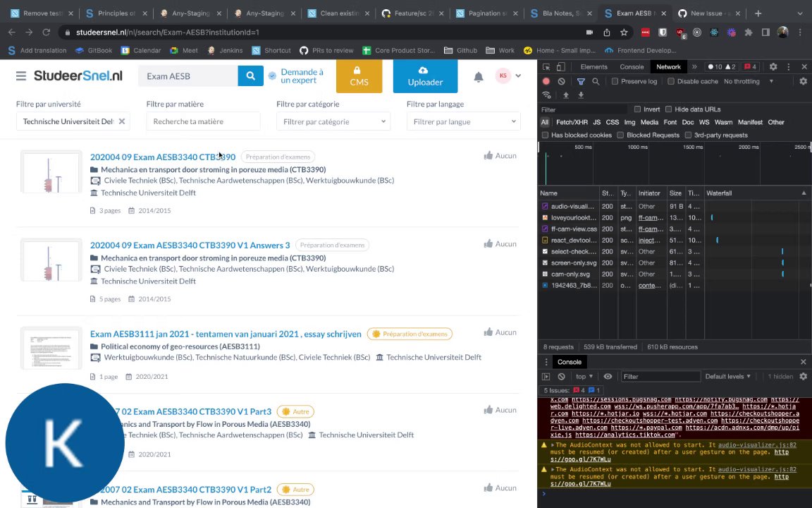
Task: Open Exam AESB3111 jan 2021 document link
Action: pos(226,334)
